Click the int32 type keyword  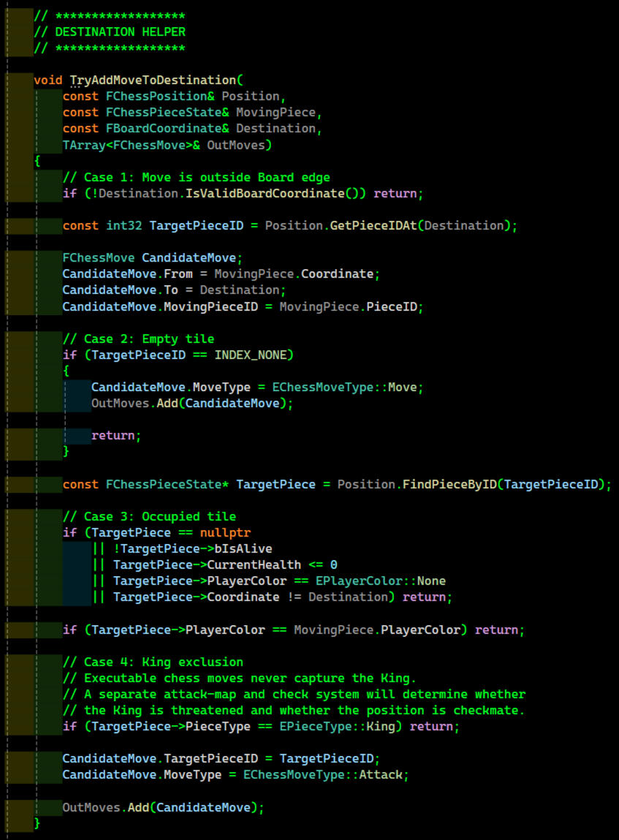pyautogui.click(x=124, y=226)
